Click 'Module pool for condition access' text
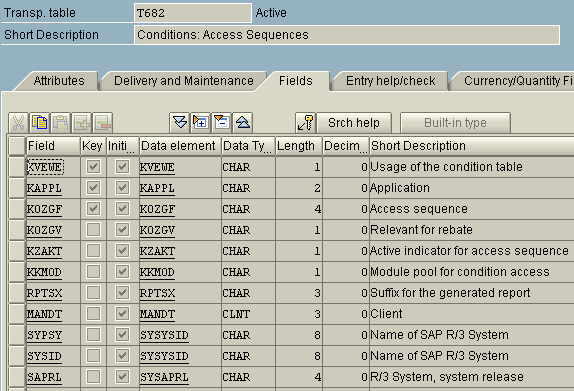 click(x=460, y=272)
